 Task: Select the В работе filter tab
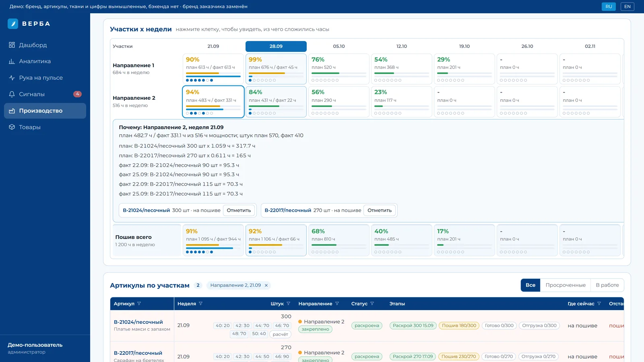(x=607, y=285)
